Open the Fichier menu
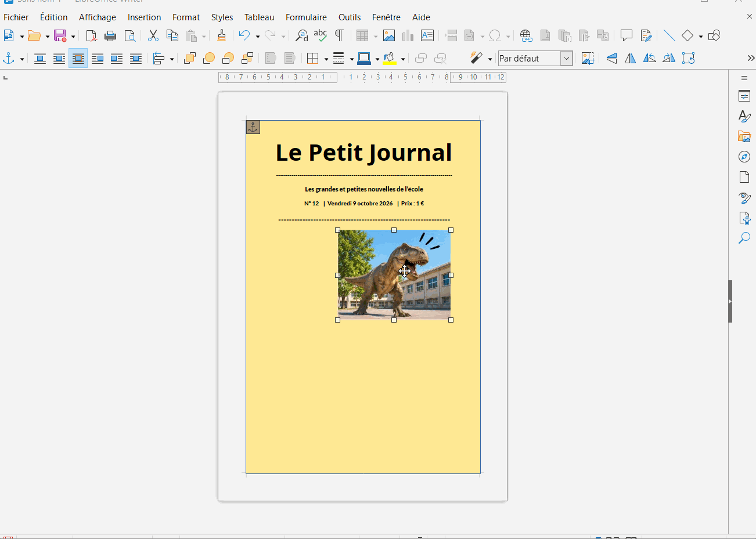Viewport: 756px width, 539px height. [16, 17]
